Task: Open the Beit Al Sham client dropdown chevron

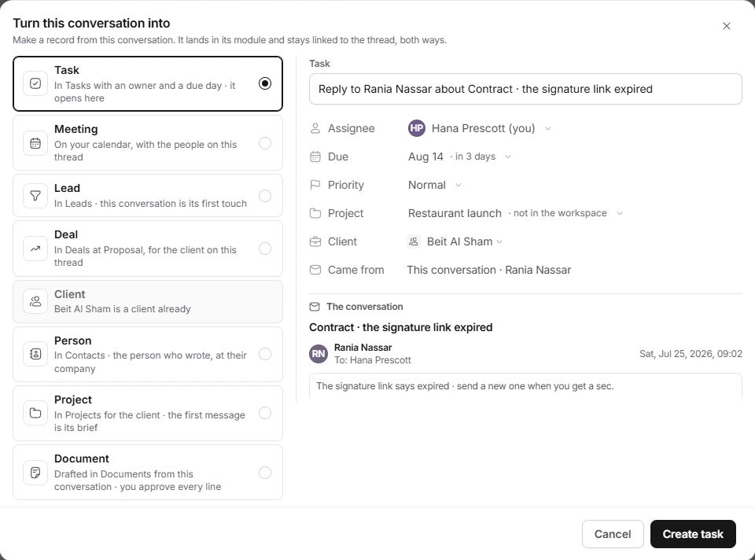Action: (499, 242)
